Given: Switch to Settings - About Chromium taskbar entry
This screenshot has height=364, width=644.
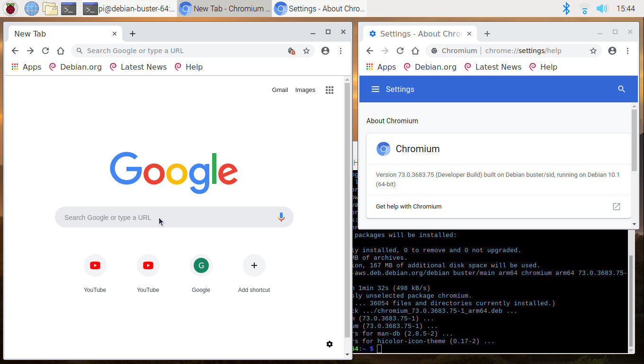Looking at the screenshot, I should pos(320,8).
